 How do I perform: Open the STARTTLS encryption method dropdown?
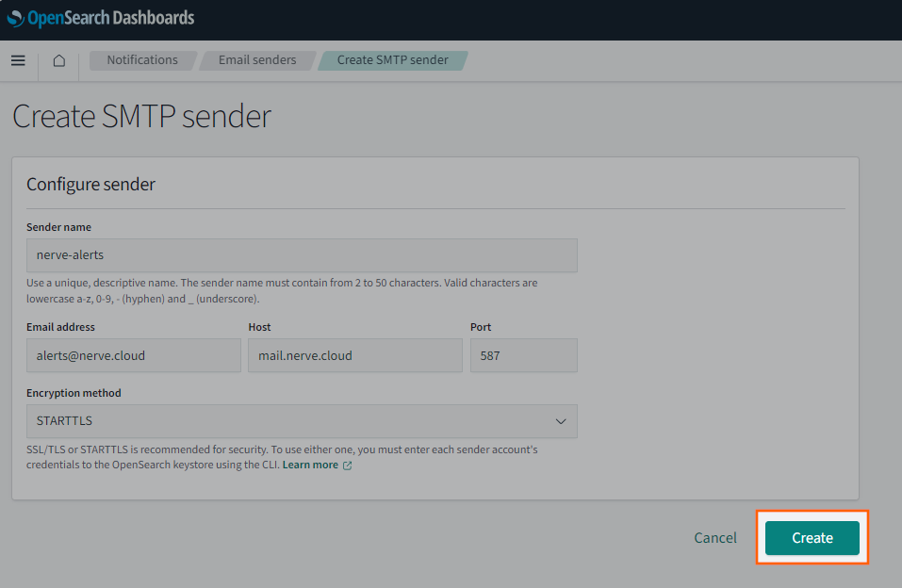point(302,421)
